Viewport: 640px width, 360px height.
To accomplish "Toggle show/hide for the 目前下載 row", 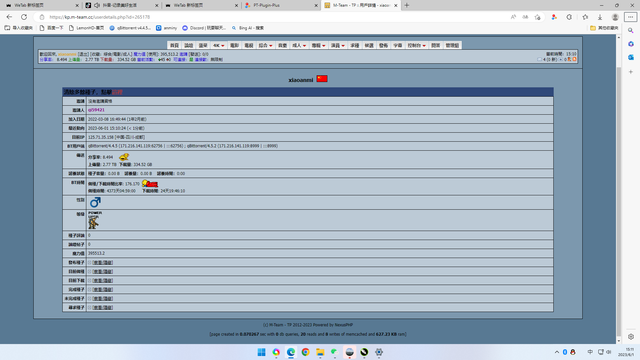I will (x=102, y=280).
